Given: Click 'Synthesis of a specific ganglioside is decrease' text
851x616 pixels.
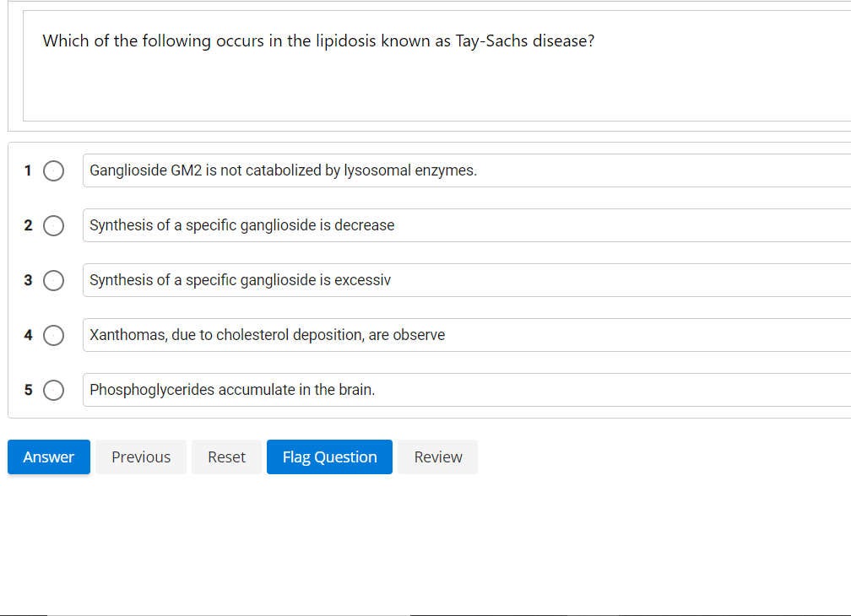Looking at the screenshot, I should point(241,225).
